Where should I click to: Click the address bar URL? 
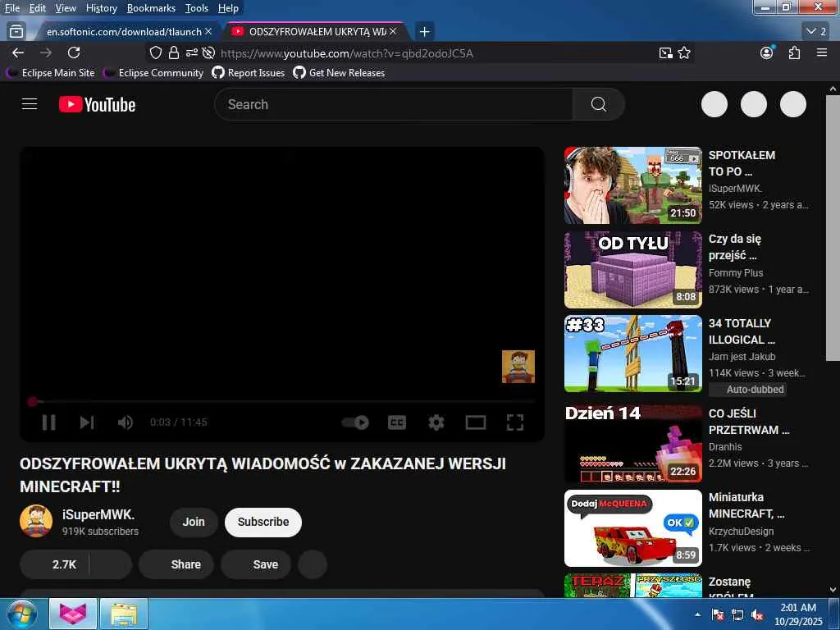pyautogui.click(x=347, y=53)
